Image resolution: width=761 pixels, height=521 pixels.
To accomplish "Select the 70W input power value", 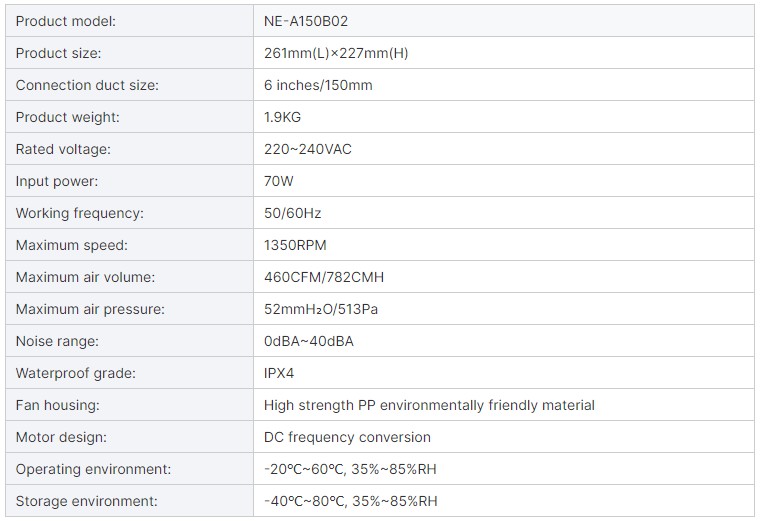I will coord(279,181).
